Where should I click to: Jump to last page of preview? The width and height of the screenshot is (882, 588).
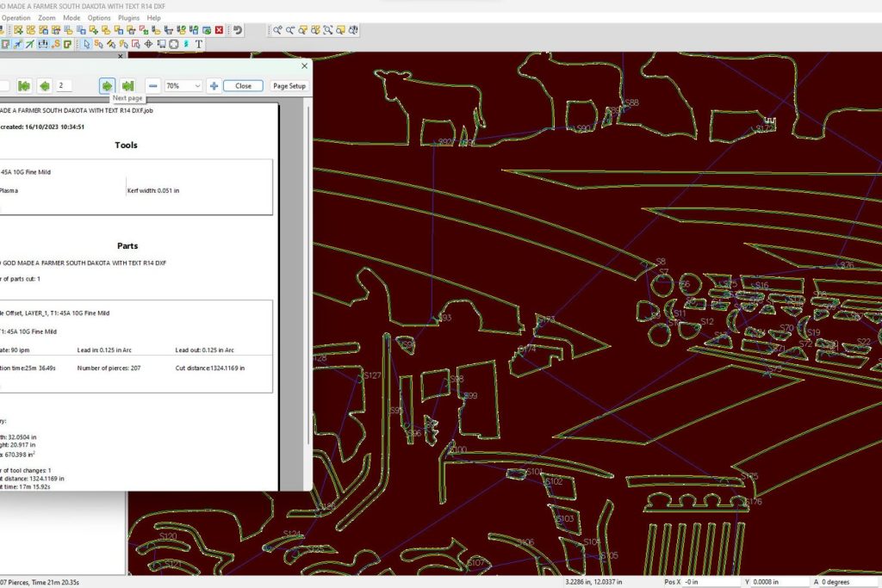tap(127, 86)
